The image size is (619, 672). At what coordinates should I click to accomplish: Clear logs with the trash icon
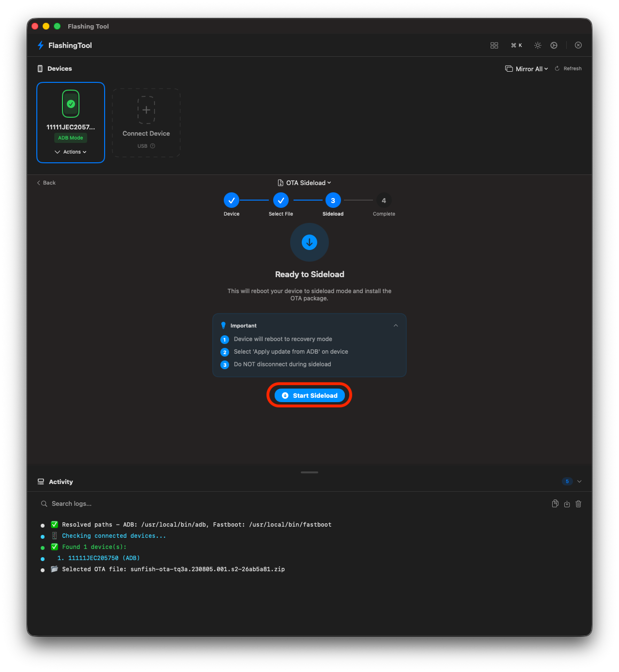coord(578,504)
